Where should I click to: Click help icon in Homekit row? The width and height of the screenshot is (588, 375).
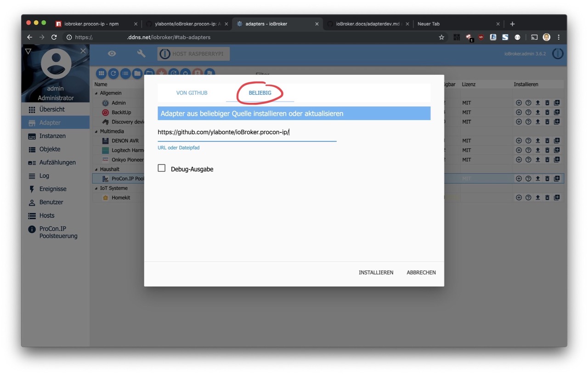(x=528, y=198)
